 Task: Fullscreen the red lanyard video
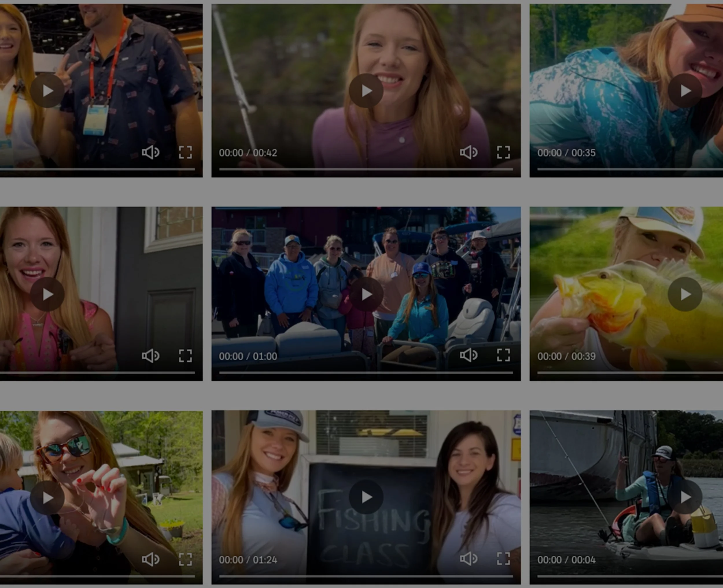(185, 152)
